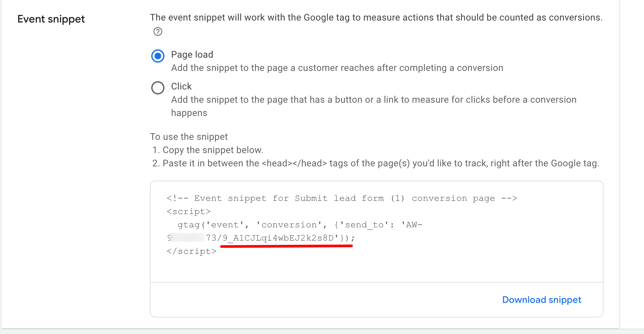Screen dimensions: 644x334
Task: Click the closing </script> tag line
Action: coord(191,251)
